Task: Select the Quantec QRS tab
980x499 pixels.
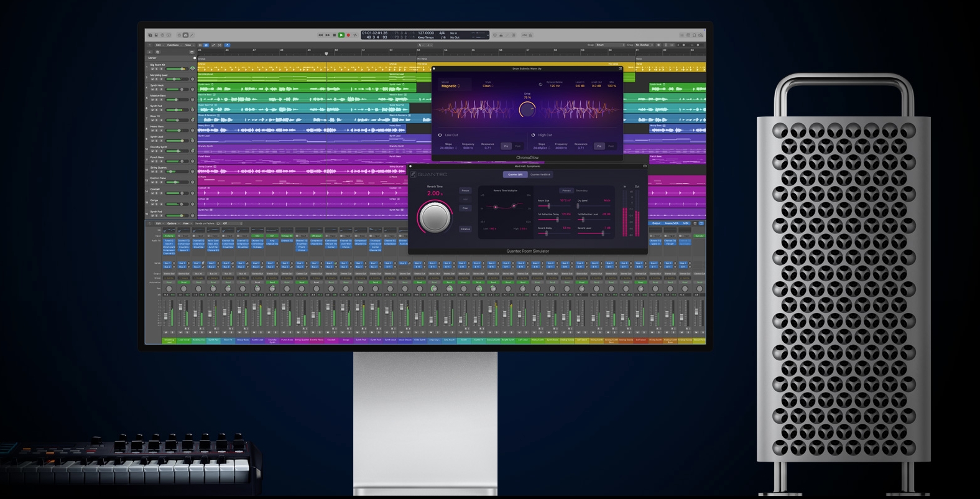Action: [515, 174]
